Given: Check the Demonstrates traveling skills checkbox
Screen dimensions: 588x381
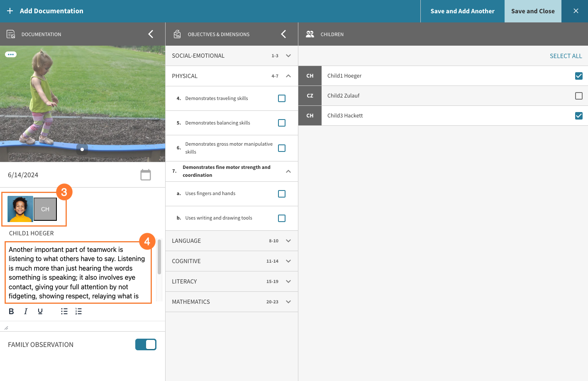Looking at the screenshot, I should click(282, 98).
